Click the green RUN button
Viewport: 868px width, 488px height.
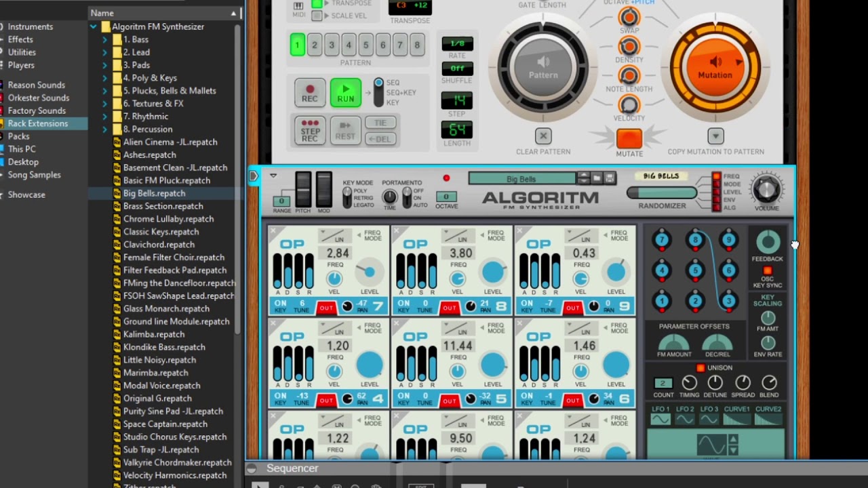pyautogui.click(x=345, y=94)
